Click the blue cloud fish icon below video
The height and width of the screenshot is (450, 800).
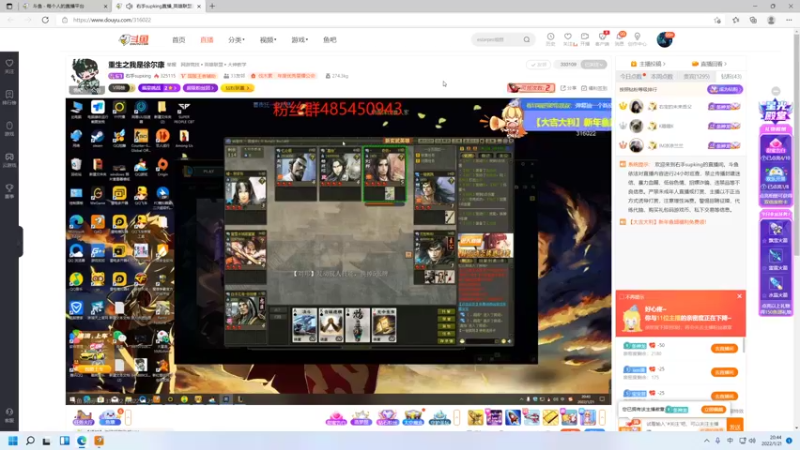pos(109,418)
